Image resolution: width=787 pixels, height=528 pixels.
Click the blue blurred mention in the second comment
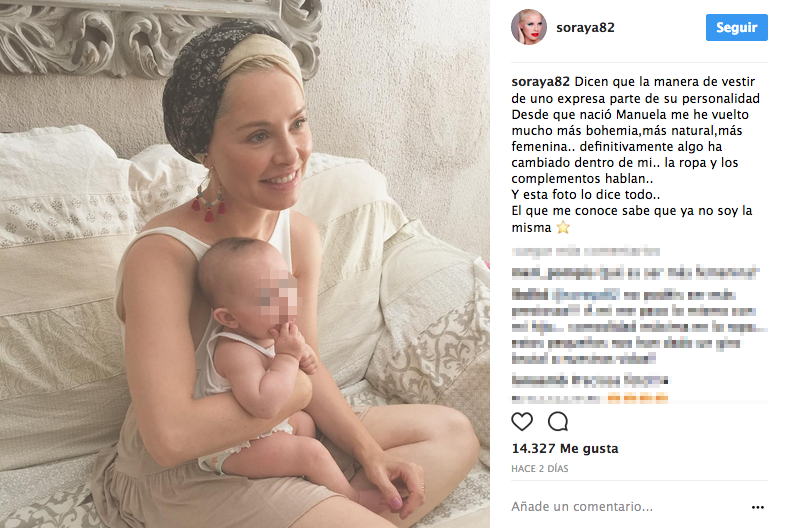tap(585, 295)
